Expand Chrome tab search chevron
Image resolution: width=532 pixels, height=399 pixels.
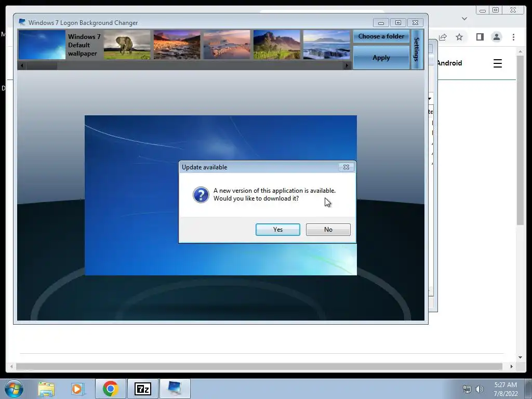click(x=464, y=19)
